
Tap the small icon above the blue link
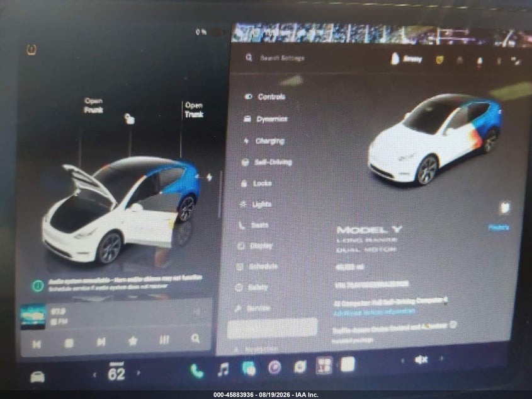tap(505, 207)
